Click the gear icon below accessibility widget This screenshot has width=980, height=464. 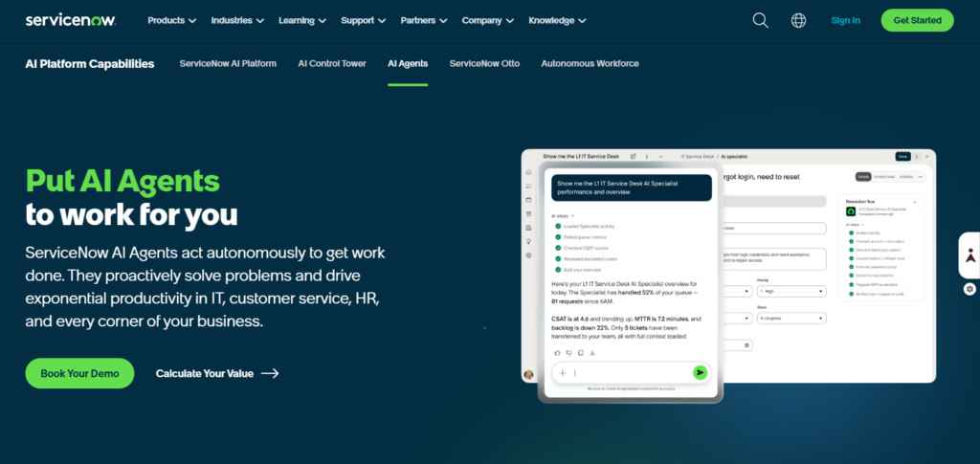tap(969, 289)
